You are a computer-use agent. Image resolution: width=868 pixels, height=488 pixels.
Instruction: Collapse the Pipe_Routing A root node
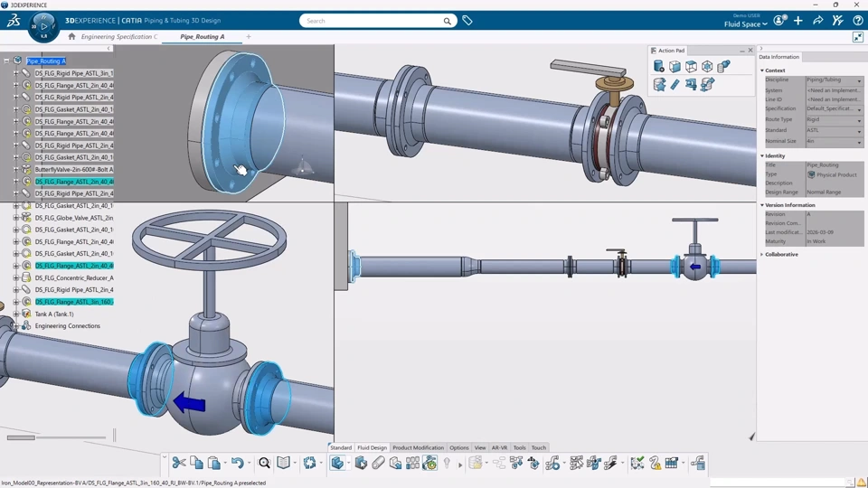coord(6,61)
